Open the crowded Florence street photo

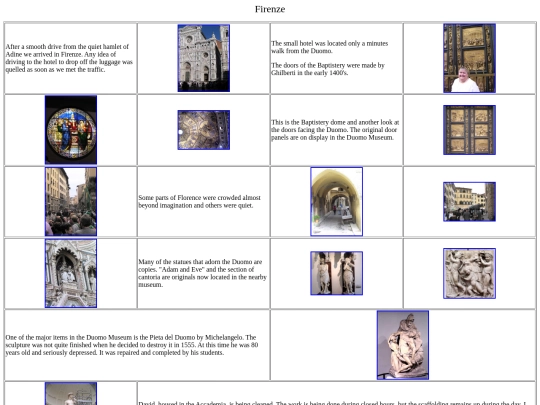pos(71,201)
